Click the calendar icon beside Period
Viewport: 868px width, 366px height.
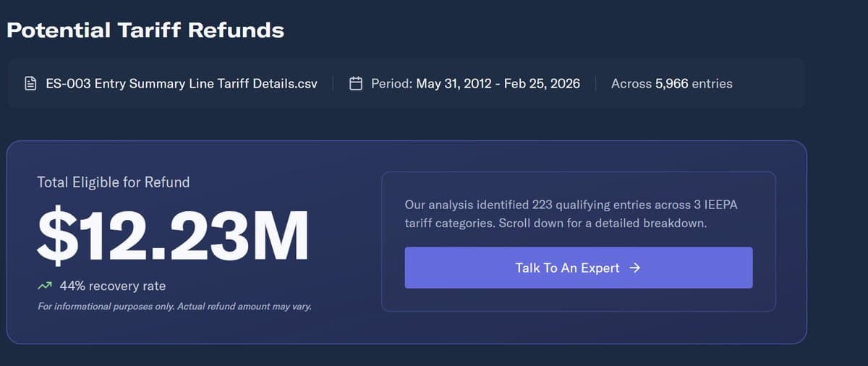(x=356, y=84)
